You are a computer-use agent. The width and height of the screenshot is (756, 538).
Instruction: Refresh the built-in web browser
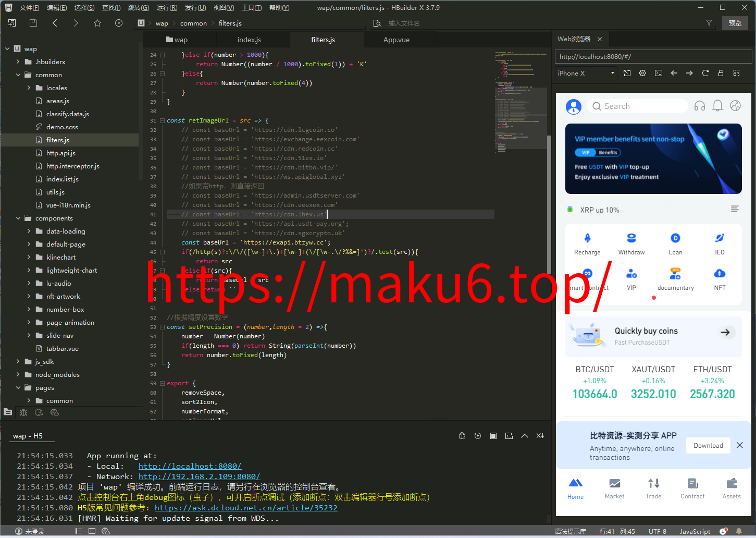pyautogui.click(x=705, y=73)
